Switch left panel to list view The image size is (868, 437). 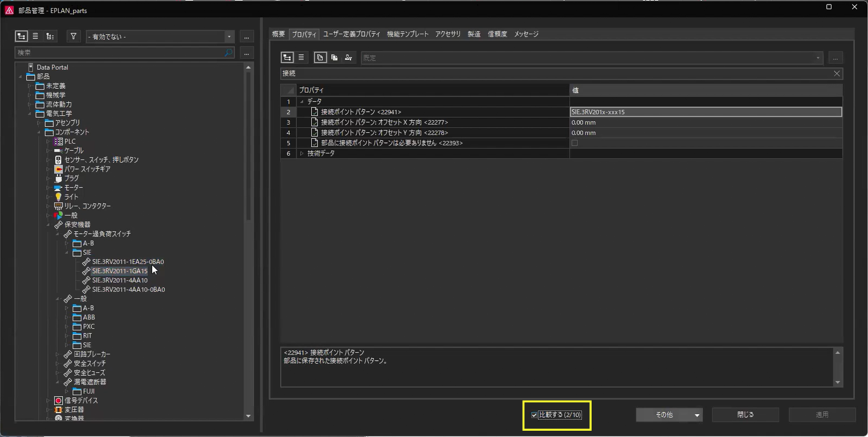[x=35, y=36]
